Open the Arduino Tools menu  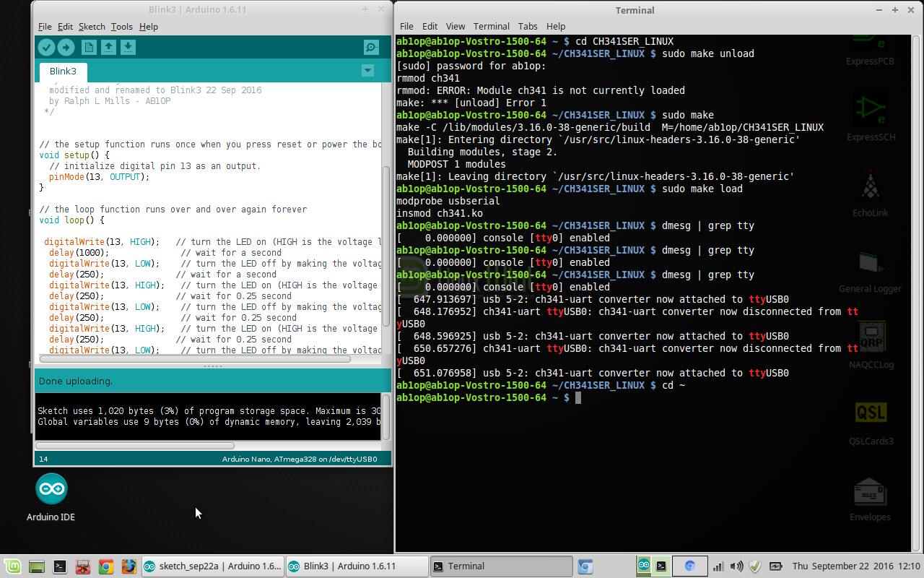pyautogui.click(x=121, y=27)
